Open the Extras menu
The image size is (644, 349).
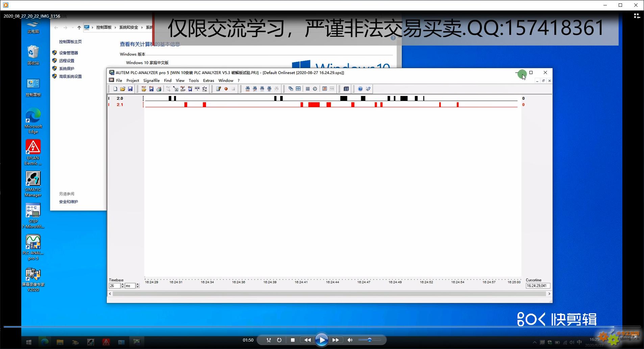tap(208, 80)
